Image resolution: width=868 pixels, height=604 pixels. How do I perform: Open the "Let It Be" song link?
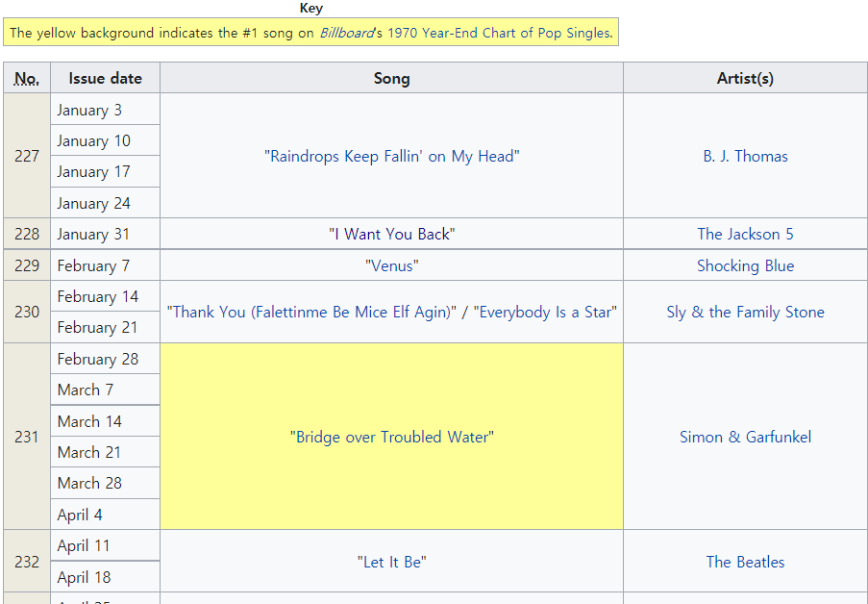pyautogui.click(x=392, y=562)
